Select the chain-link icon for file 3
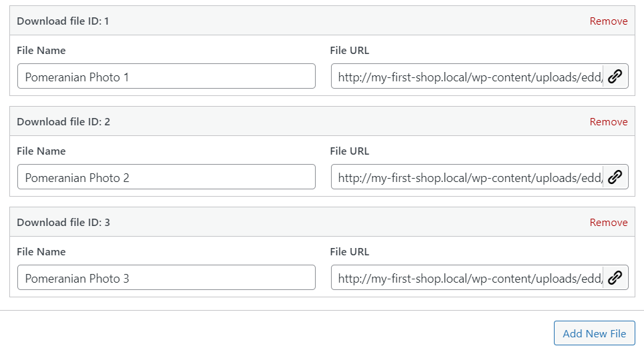 click(x=615, y=277)
